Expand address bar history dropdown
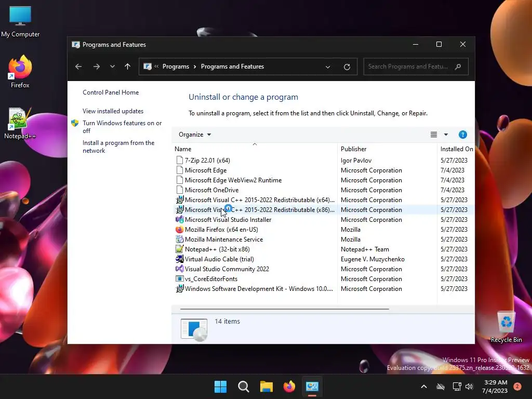532x399 pixels. [x=328, y=67]
